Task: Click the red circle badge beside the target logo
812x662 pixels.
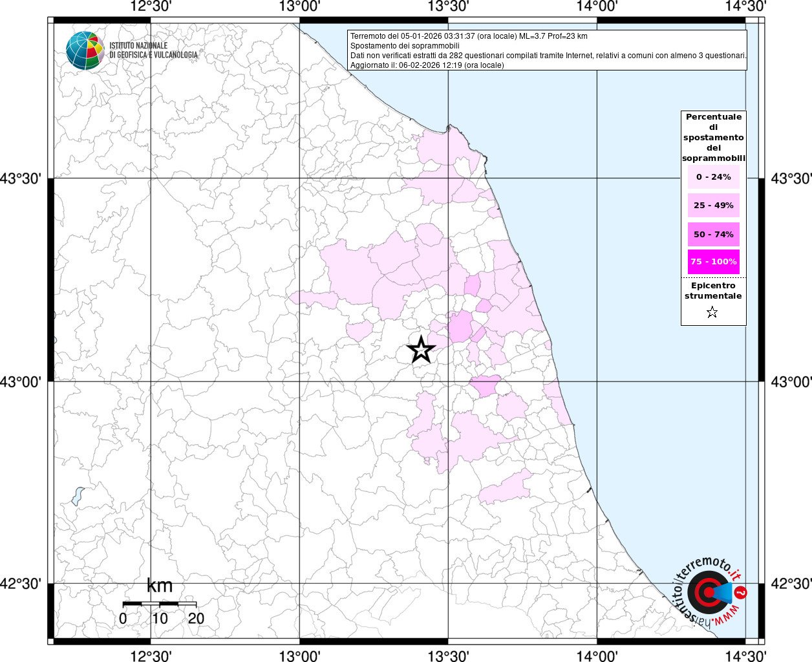Action: pos(741,592)
